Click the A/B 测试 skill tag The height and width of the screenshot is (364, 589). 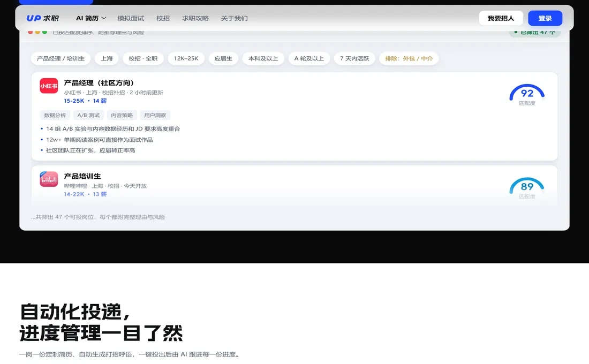pos(88,115)
